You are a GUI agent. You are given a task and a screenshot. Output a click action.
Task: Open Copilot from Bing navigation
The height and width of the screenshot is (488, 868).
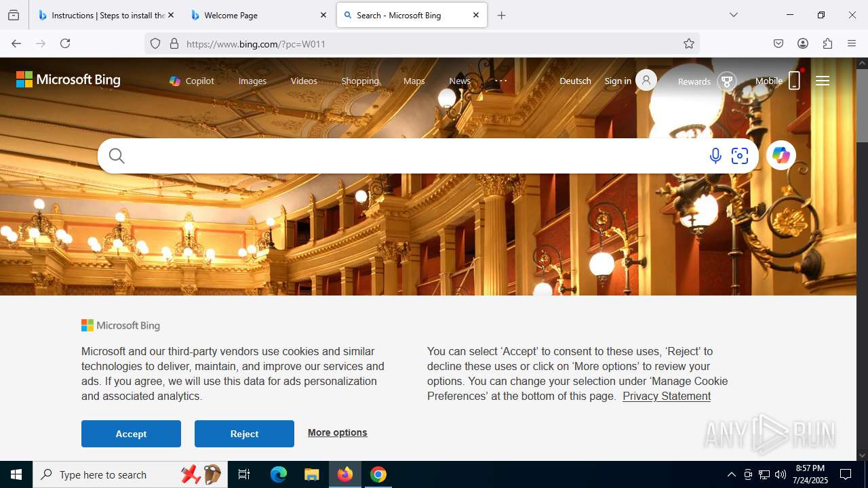[192, 81]
